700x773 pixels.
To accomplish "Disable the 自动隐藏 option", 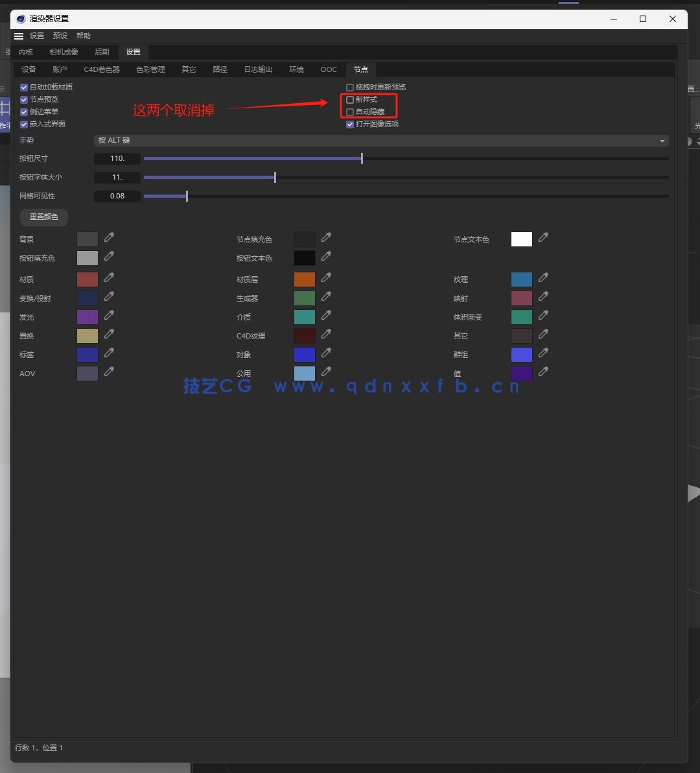I will (350, 112).
